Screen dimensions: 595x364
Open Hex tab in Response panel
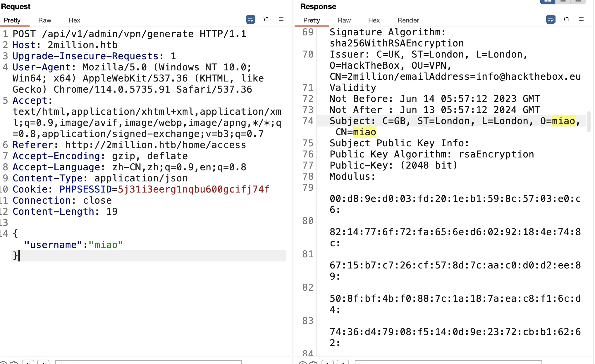pos(374,20)
